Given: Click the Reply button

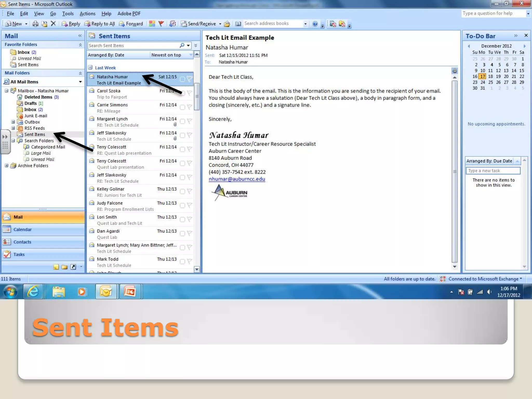Looking at the screenshot, I should point(71,24).
